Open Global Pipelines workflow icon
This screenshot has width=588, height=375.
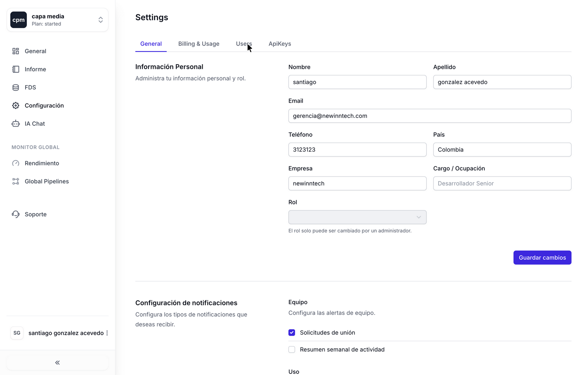tap(16, 181)
